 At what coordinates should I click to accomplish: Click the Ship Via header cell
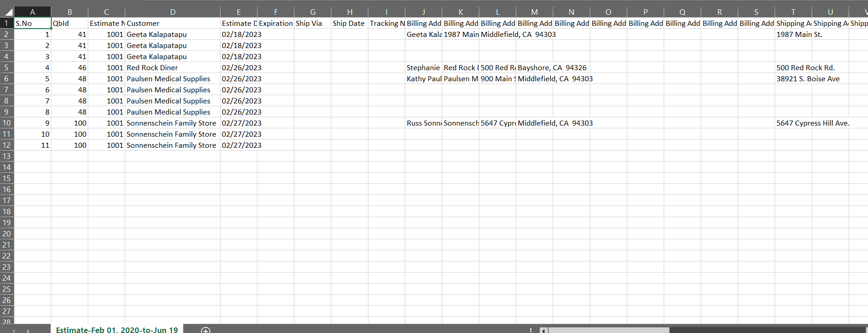(313, 23)
